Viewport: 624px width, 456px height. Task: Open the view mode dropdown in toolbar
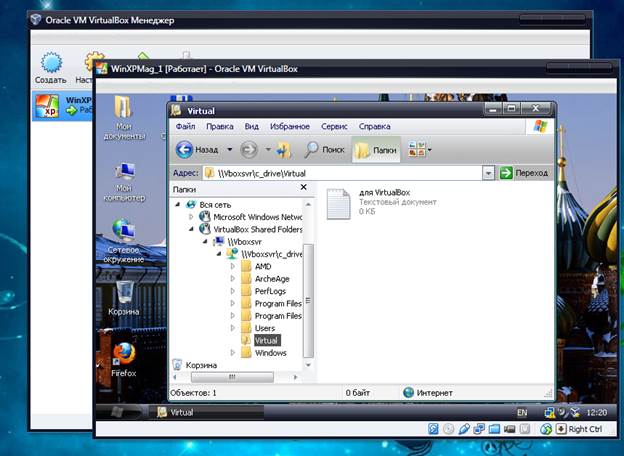[417, 149]
